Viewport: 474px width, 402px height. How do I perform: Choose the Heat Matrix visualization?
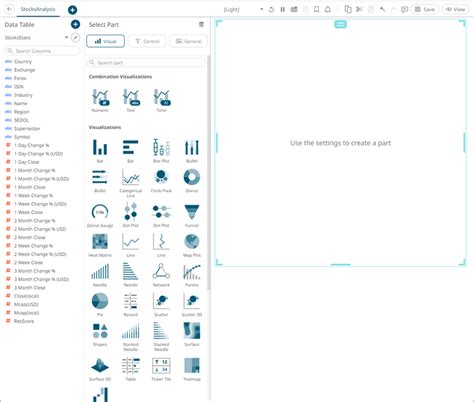[100, 245]
